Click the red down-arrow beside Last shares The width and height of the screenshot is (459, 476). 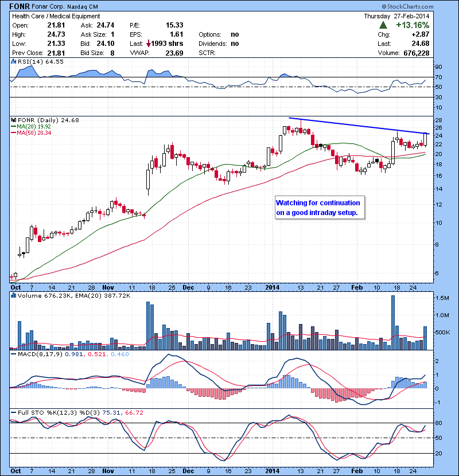pos(148,44)
